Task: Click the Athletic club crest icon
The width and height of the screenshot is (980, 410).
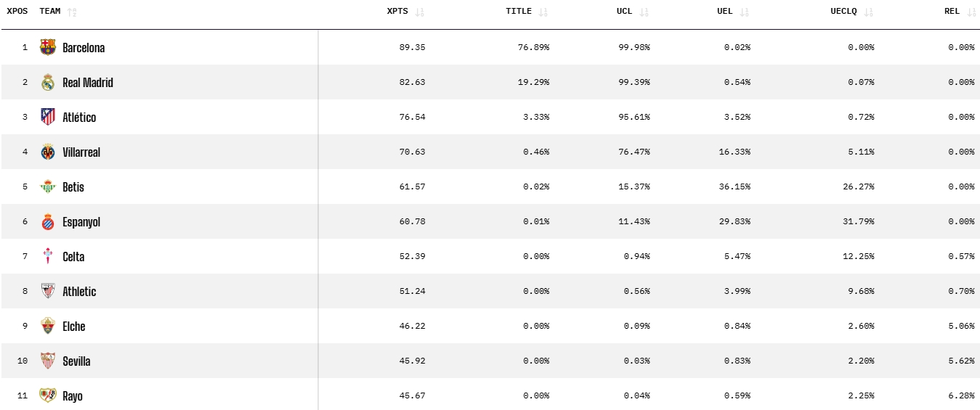Action: tap(48, 291)
